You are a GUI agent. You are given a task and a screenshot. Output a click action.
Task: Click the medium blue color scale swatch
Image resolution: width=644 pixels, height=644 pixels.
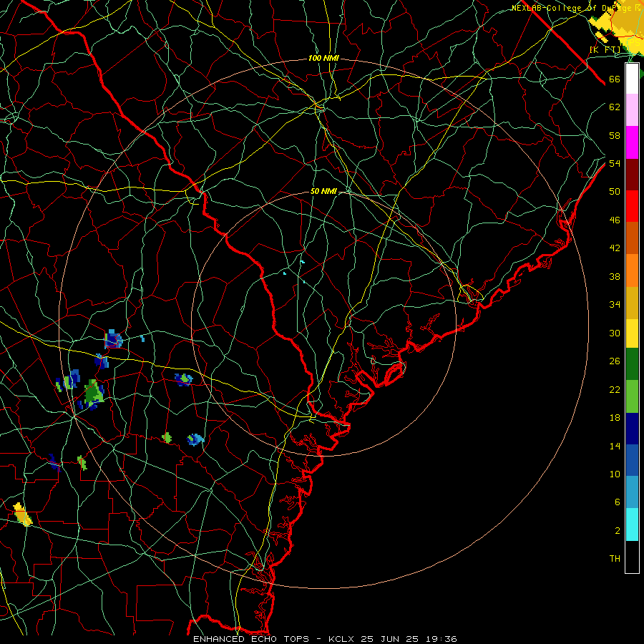point(632,460)
